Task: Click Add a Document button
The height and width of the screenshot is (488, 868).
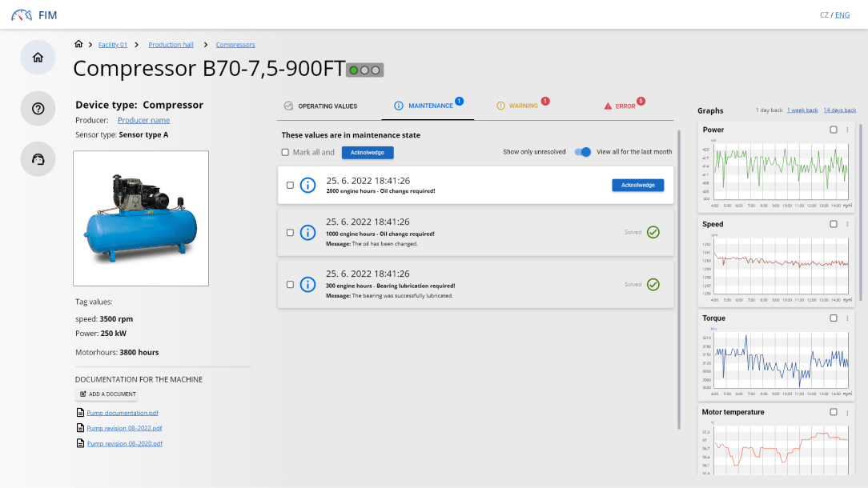Action: [106, 394]
